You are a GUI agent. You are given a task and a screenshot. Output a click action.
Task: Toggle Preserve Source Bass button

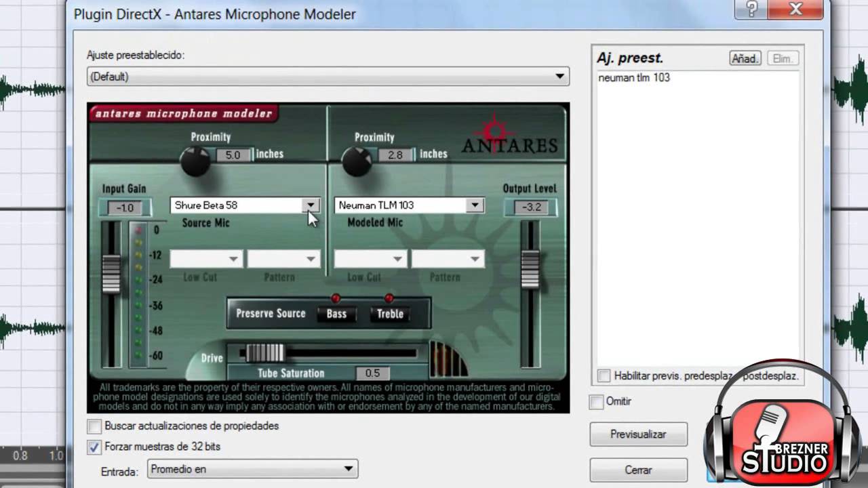coord(336,314)
